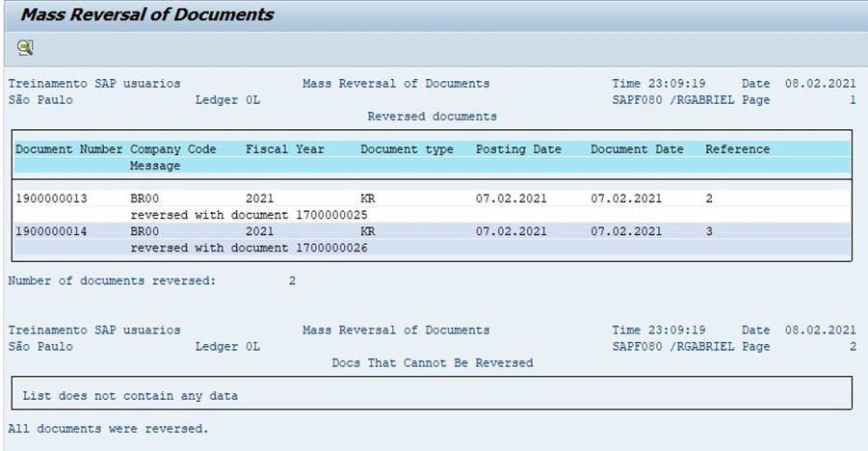Select document number 1900000014

coord(51,231)
